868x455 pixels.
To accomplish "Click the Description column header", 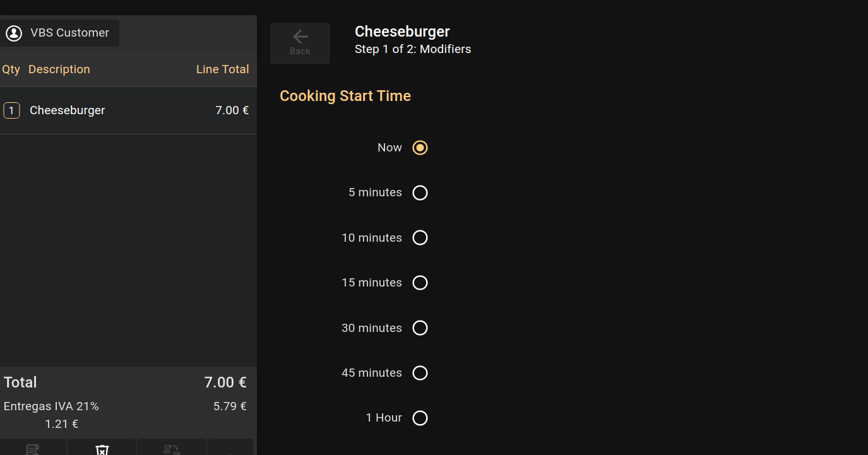I will click(59, 69).
